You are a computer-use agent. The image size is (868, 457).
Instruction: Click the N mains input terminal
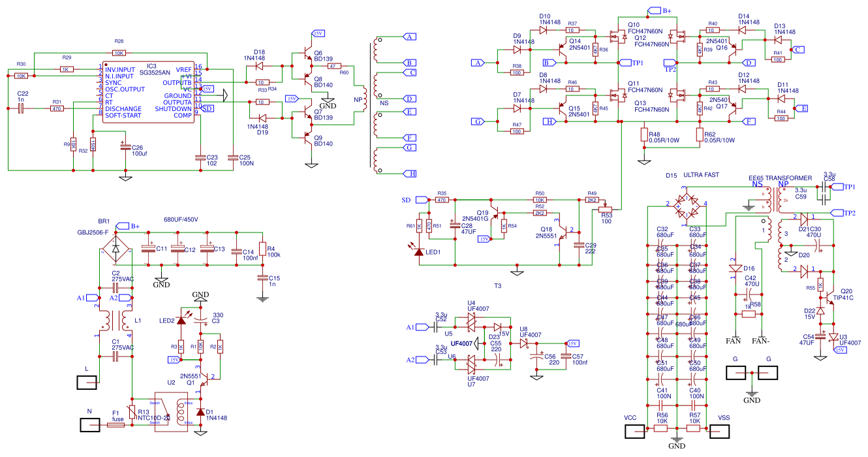[89, 424]
